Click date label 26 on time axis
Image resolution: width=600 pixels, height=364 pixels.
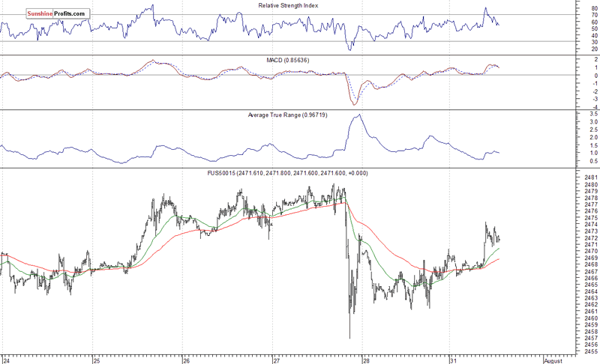[186, 361]
